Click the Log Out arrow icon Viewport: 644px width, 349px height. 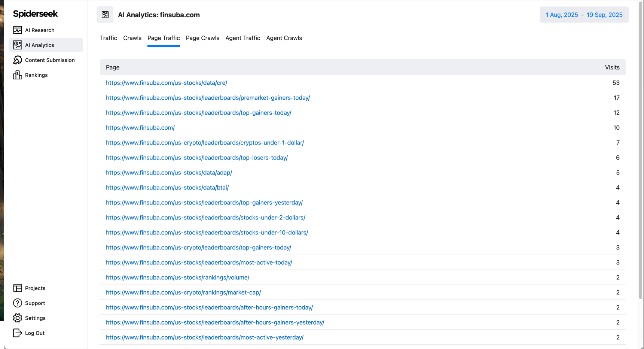tap(18, 333)
